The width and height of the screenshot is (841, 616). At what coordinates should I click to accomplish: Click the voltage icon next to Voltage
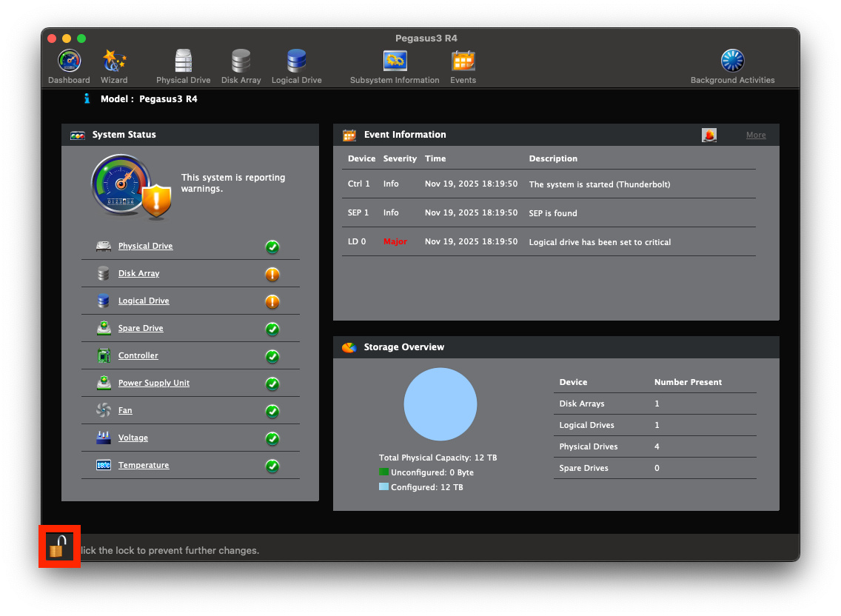(104, 438)
